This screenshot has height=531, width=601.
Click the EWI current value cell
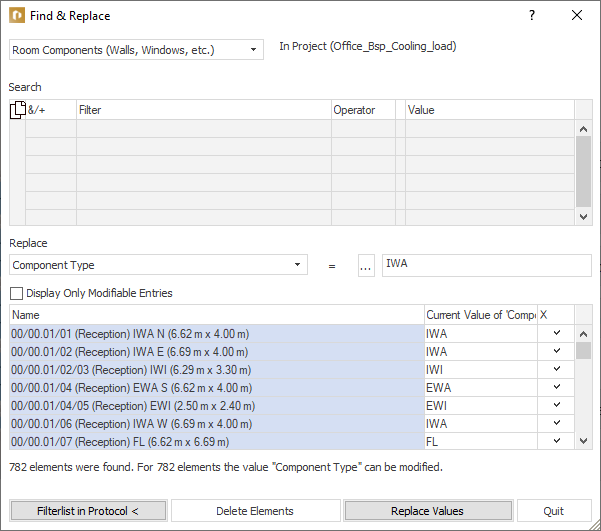(481, 406)
